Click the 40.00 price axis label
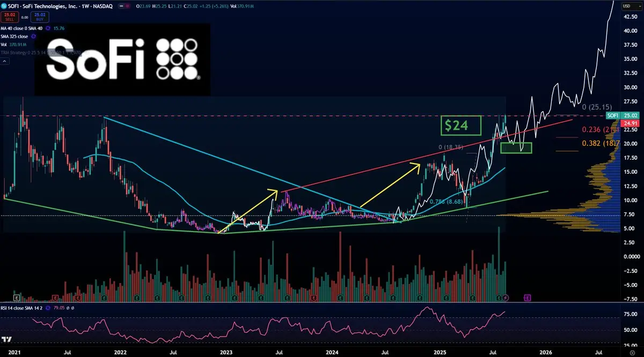The width and height of the screenshot is (644, 357). click(630, 31)
